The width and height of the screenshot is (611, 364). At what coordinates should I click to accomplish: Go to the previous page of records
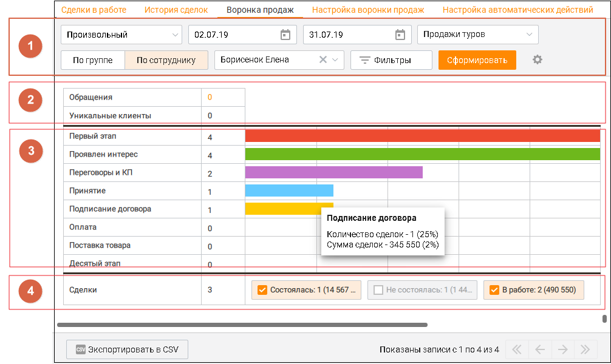click(x=540, y=349)
